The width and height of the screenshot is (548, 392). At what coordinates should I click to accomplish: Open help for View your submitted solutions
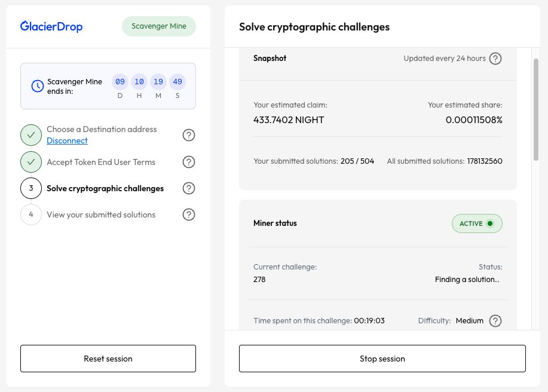189,215
